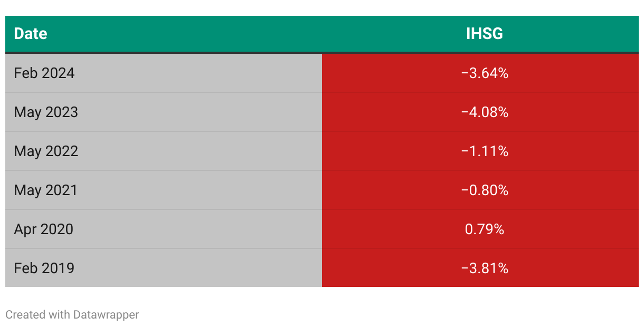Click the −1.11% value cell

point(480,151)
